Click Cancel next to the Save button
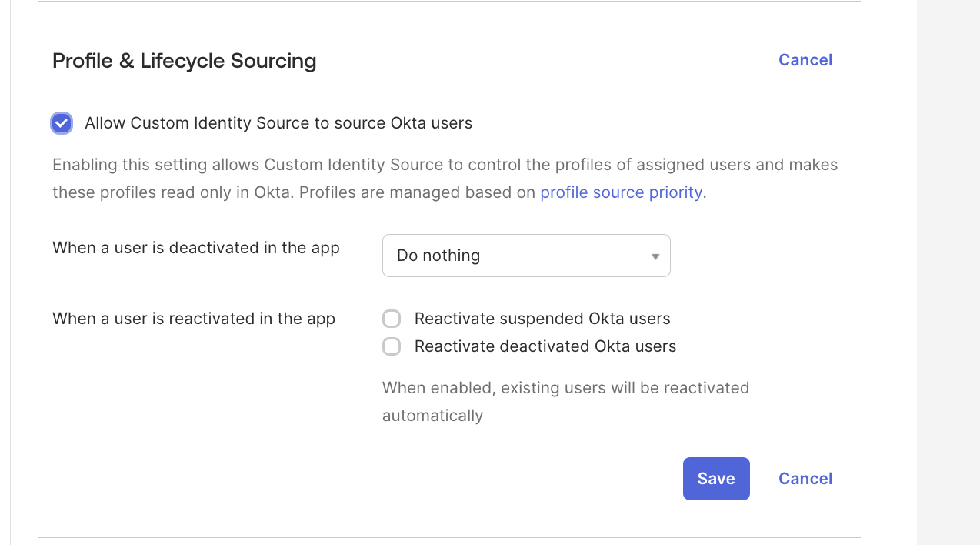 pyautogui.click(x=805, y=479)
